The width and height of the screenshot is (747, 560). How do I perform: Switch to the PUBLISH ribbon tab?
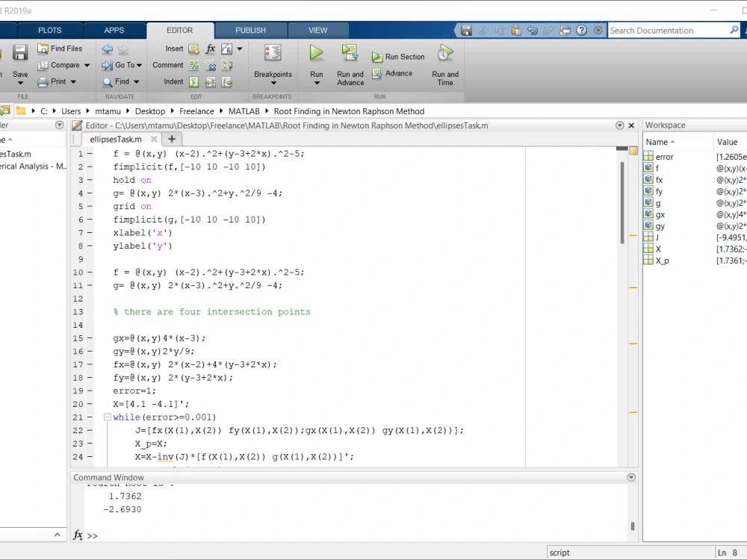[250, 30]
